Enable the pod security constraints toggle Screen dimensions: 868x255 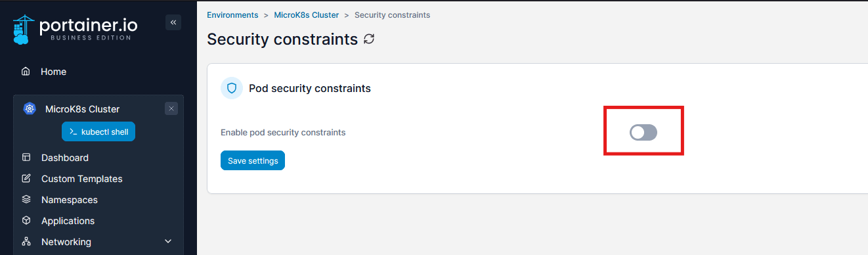pyautogui.click(x=643, y=133)
